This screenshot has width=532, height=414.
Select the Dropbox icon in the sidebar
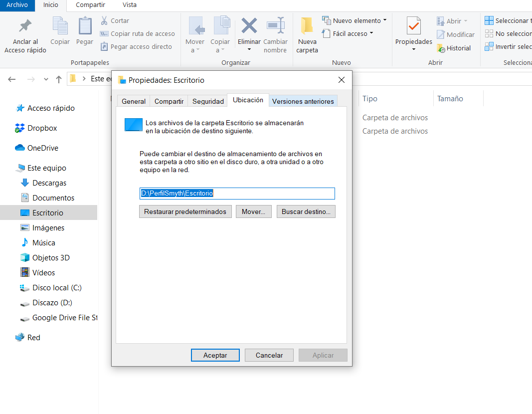(x=20, y=128)
